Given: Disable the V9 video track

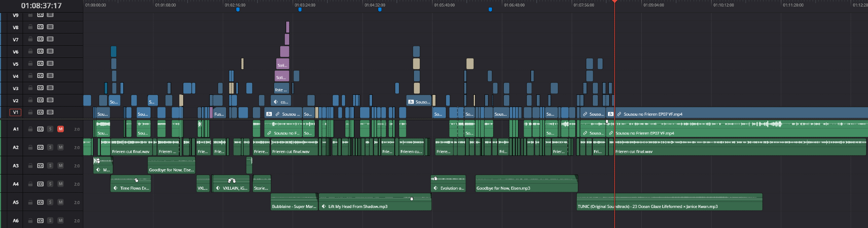Looking at the screenshot, I should [x=50, y=15].
